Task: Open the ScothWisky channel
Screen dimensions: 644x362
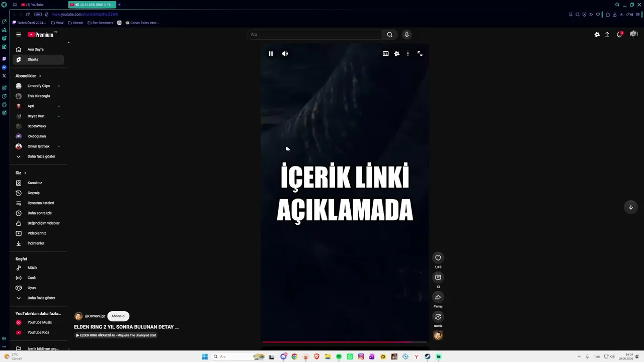Action: pos(39,126)
